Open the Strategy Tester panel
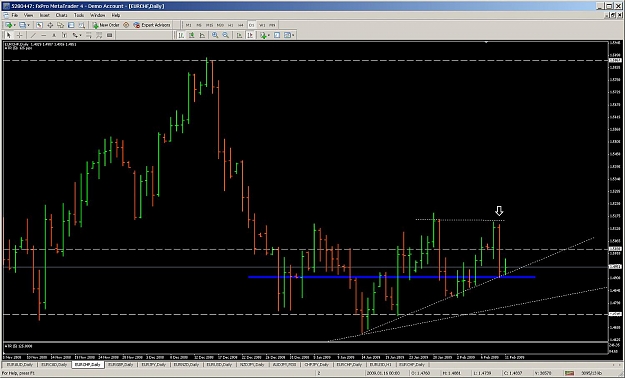Viewport: 625px width, 378px height. tap(81, 25)
